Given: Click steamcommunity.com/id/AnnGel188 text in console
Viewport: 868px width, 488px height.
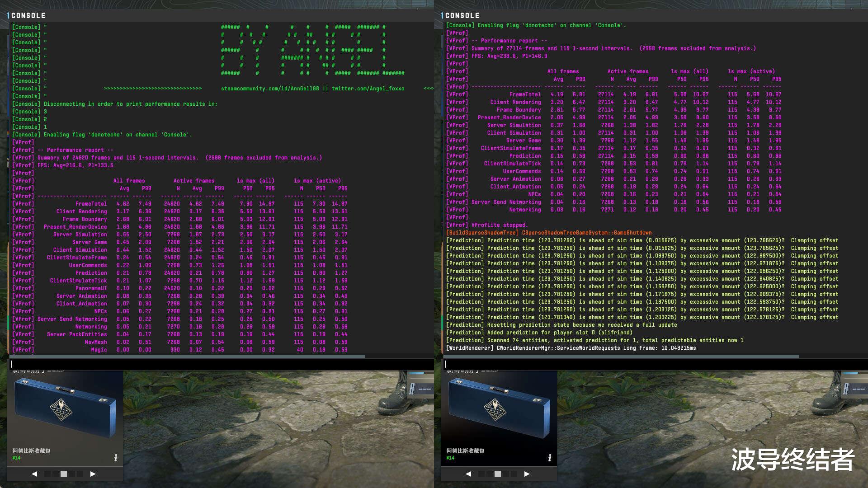Looking at the screenshot, I should tap(270, 89).
